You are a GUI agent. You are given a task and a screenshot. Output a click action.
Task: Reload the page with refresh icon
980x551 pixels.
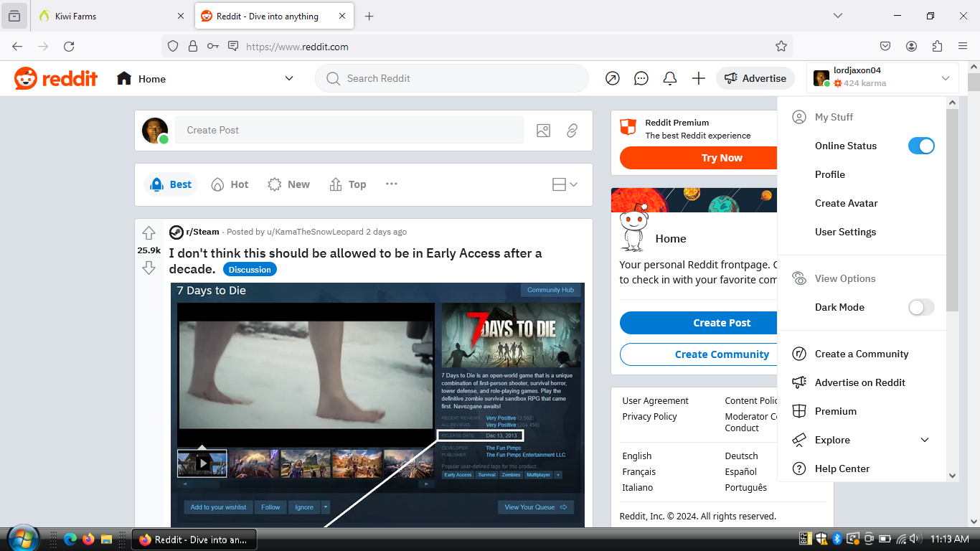69,46
